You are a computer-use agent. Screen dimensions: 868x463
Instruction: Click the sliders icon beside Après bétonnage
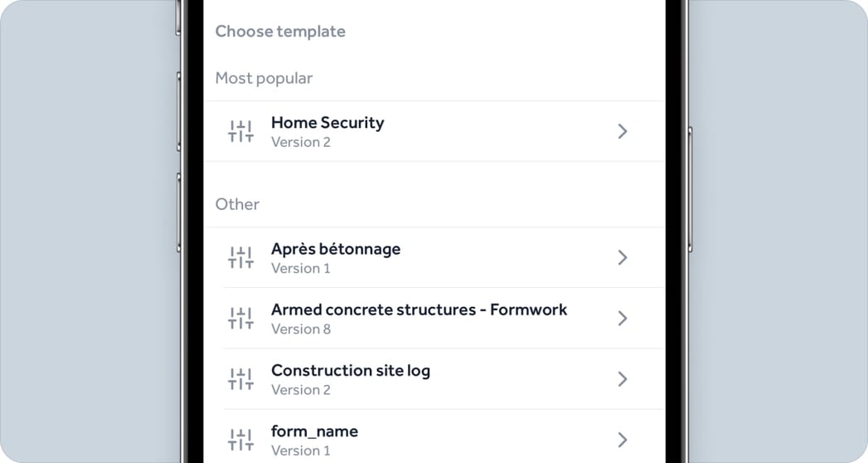[240, 257]
